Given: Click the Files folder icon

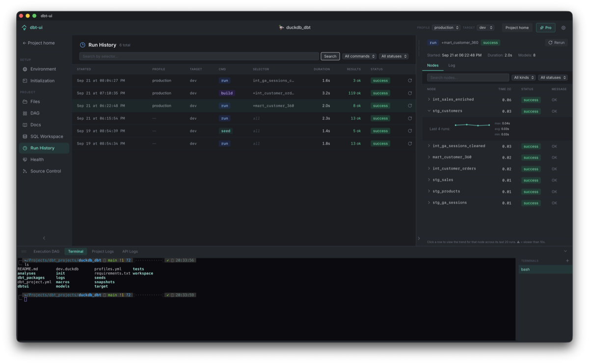Looking at the screenshot, I should pos(25,102).
